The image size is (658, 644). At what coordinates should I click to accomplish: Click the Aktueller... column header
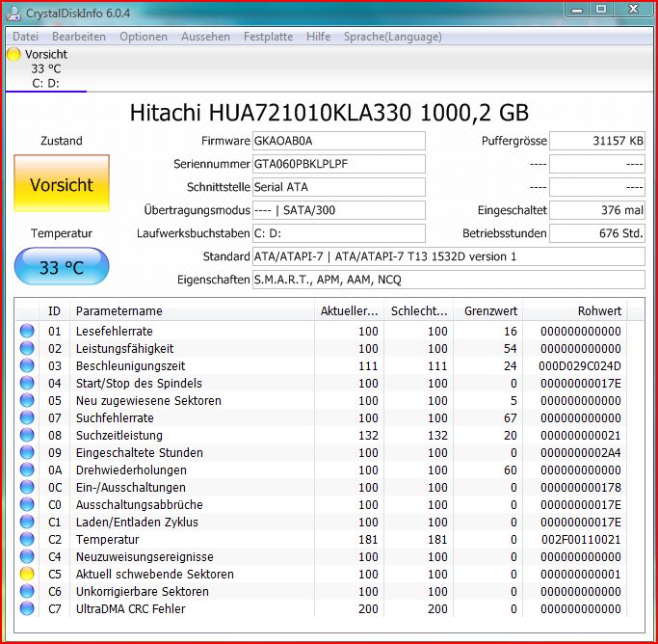tap(349, 311)
